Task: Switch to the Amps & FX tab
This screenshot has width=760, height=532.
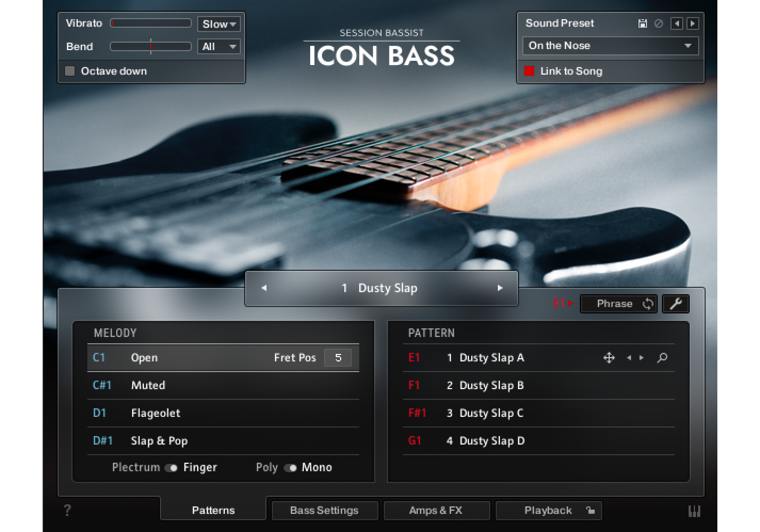Action: tap(436, 510)
